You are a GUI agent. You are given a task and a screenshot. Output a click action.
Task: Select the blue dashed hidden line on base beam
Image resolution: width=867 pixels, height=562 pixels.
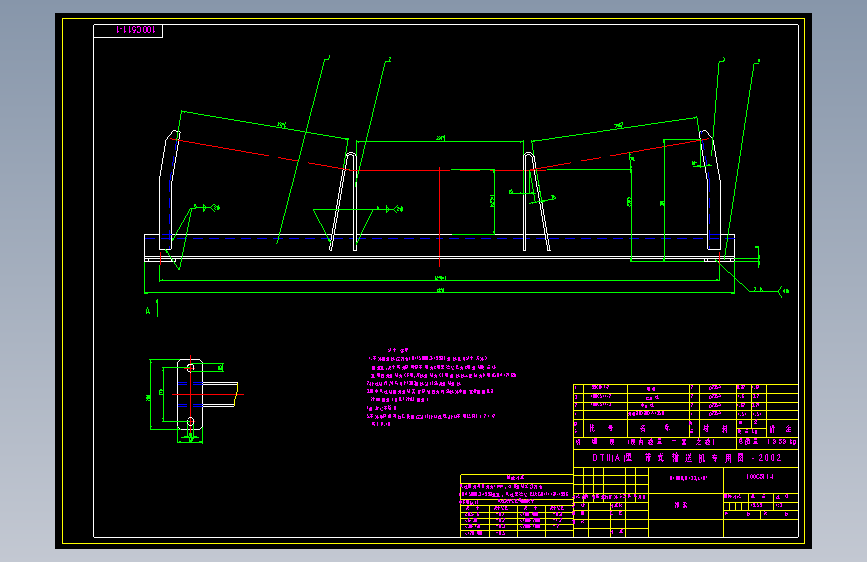(440, 238)
